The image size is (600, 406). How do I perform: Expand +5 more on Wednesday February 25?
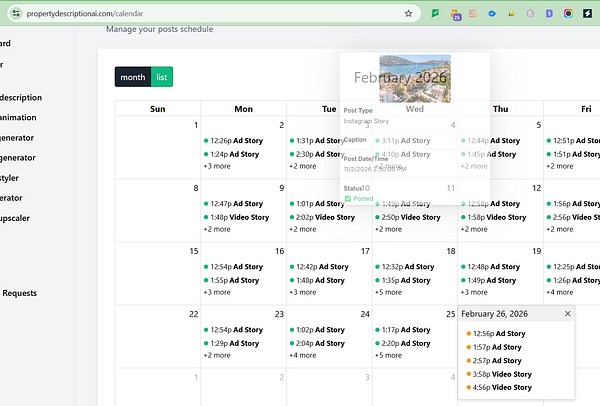[388, 355]
